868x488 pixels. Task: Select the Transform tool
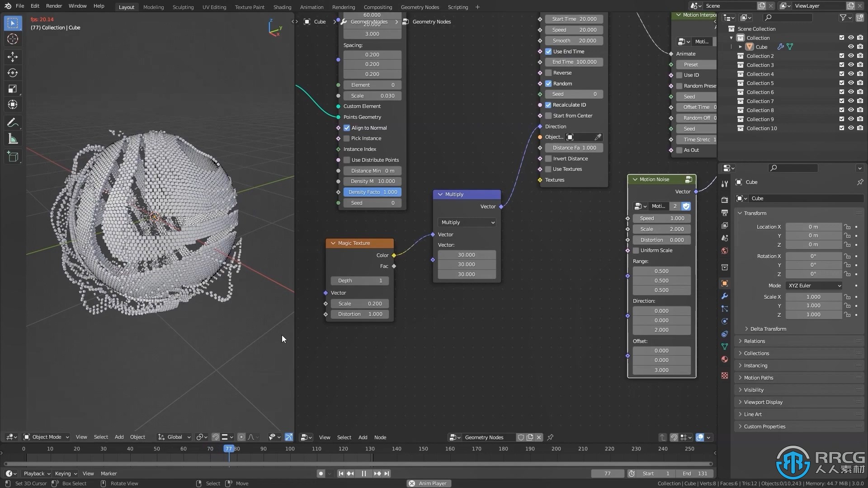coord(13,105)
